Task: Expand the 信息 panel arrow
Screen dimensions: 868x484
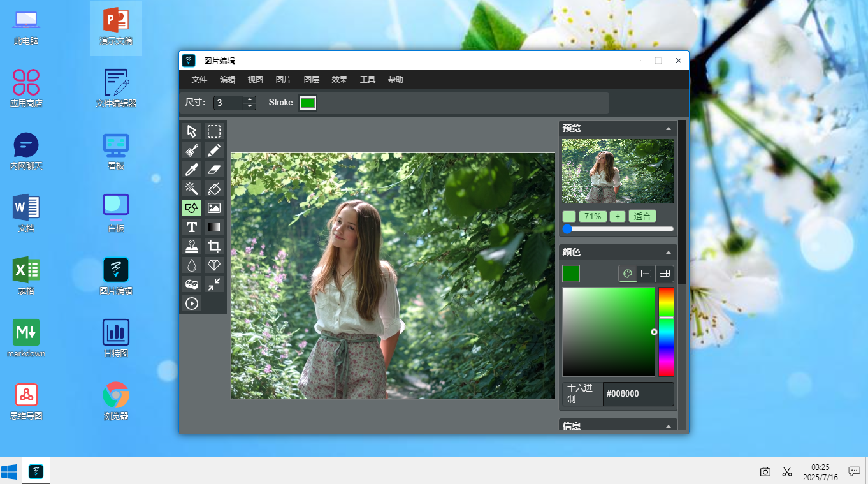Action: pos(669,426)
